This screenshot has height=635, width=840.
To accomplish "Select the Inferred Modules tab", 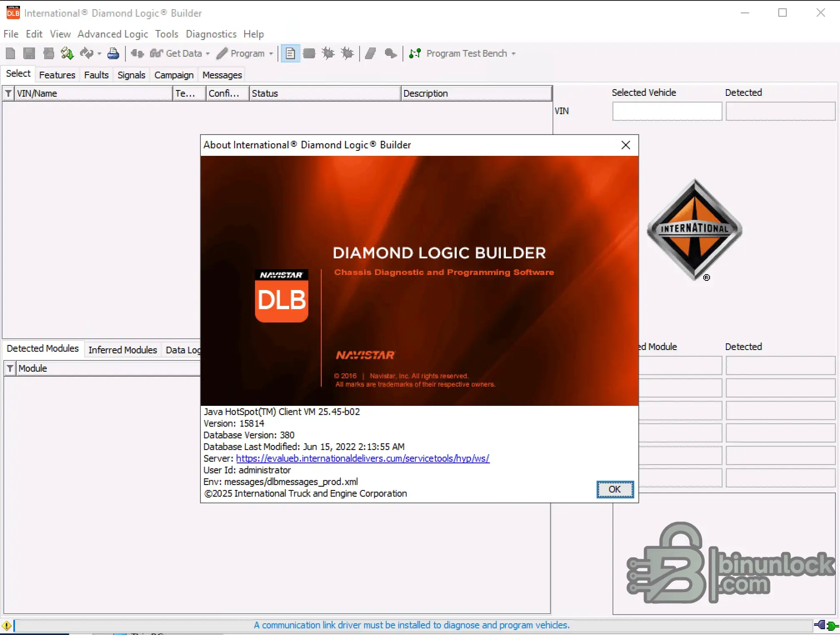I will coord(122,350).
